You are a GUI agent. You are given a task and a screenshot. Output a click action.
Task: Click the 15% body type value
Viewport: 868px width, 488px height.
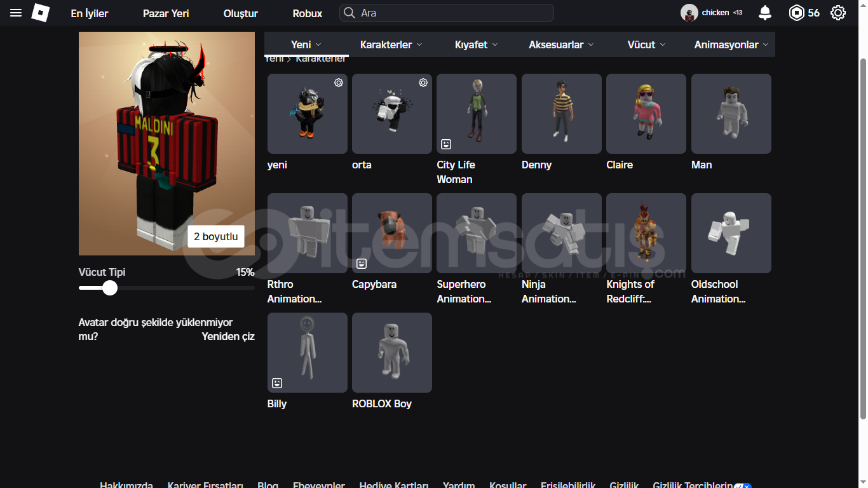pos(245,272)
